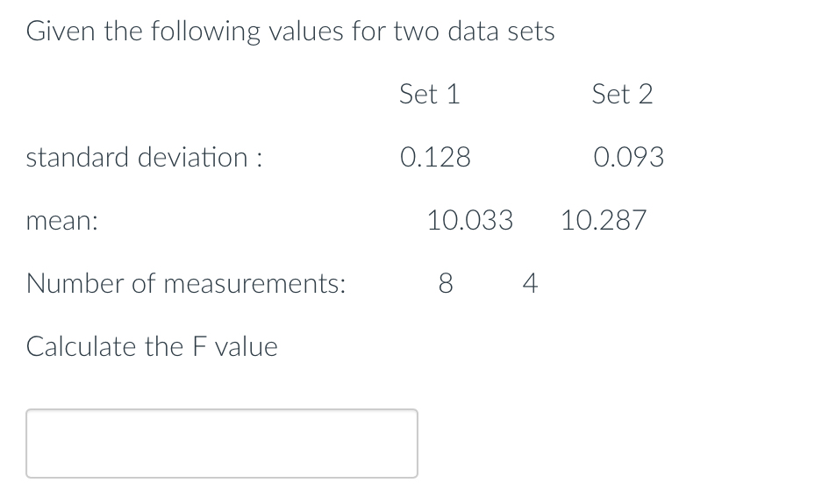Click the 'Number of measurements:' label
This screenshot has width=822, height=504.
186,284
